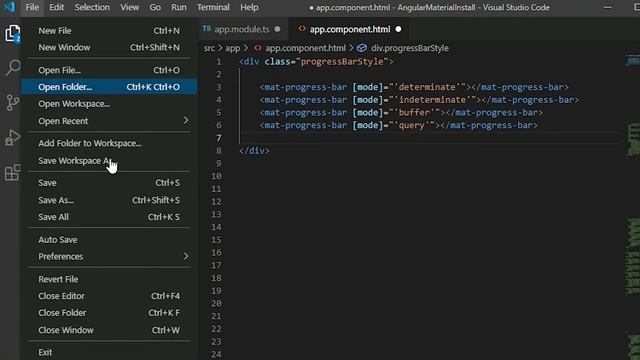Click div.progressBarStyle breadcrumb segment
This screenshot has width=640, height=360.
click(x=410, y=48)
